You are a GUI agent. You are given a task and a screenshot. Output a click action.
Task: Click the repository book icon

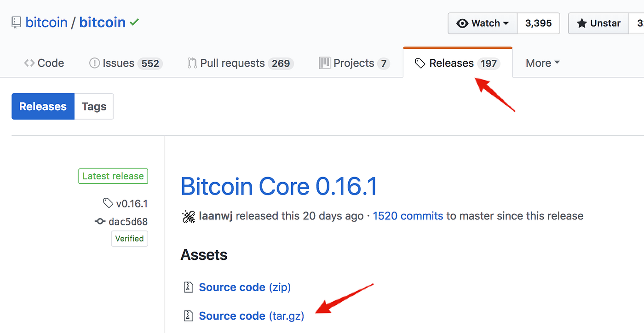point(17,22)
